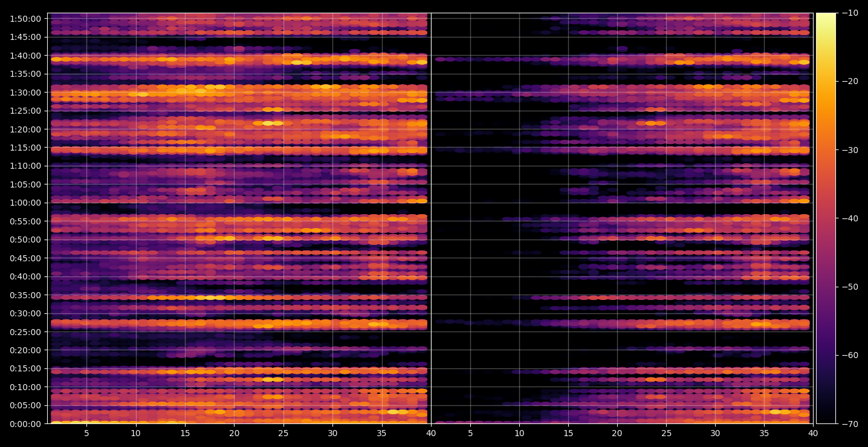Screen dimensions: 868x447
Task: Click x-axis label 15 under the left heatmap
Action: coord(185,433)
